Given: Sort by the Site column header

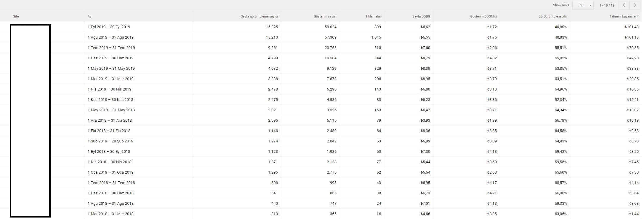Looking at the screenshot, I should (16, 16).
